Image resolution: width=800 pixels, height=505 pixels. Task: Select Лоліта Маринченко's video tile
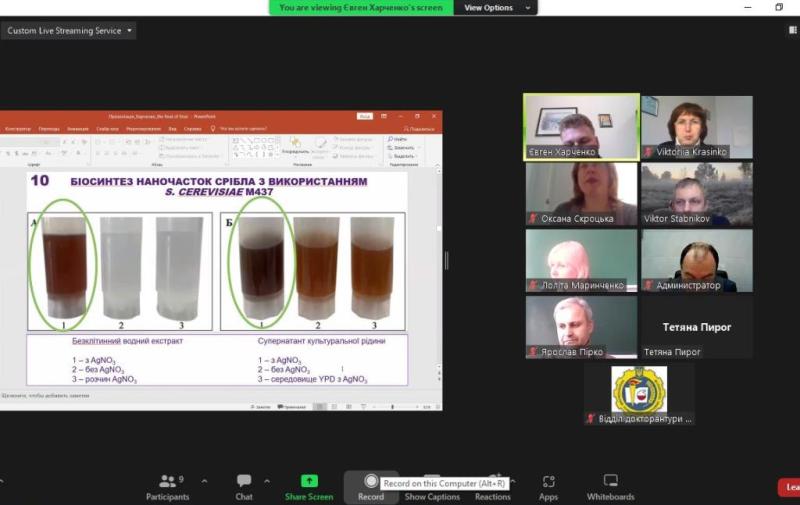coord(581,261)
